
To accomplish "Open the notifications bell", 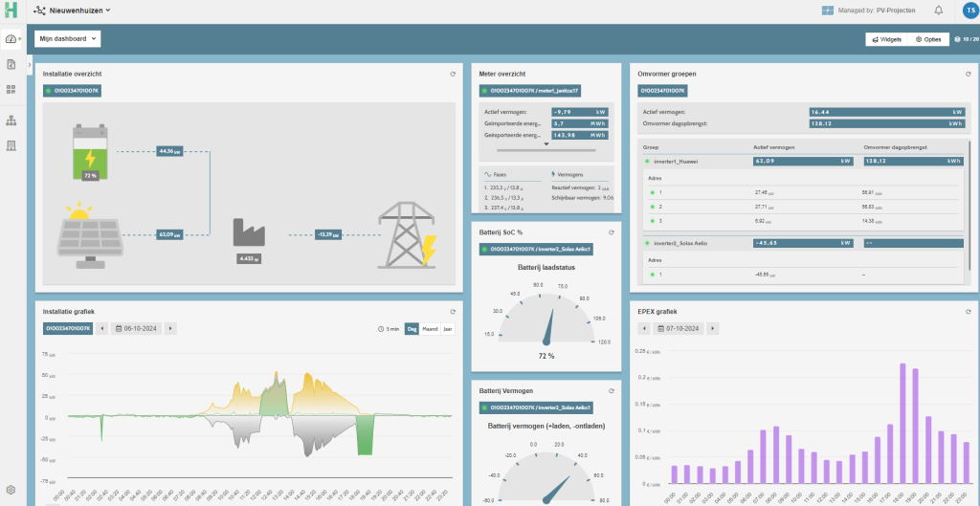I will click(938, 11).
